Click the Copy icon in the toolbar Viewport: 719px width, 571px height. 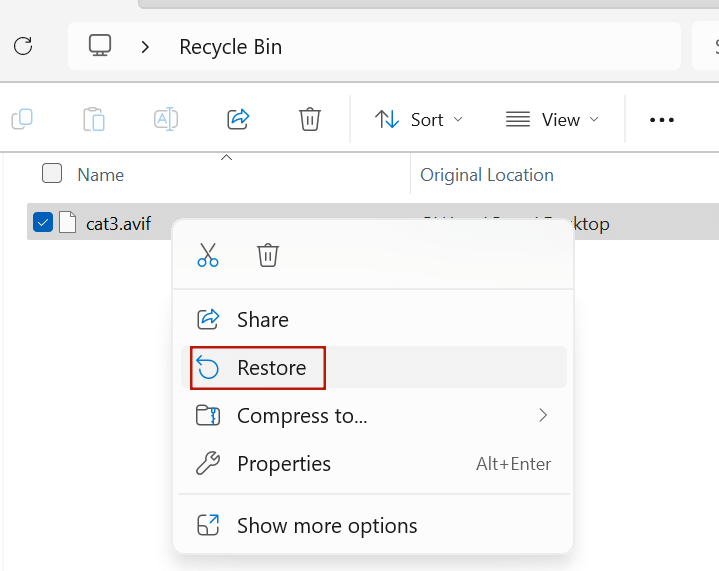click(x=22, y=120)
